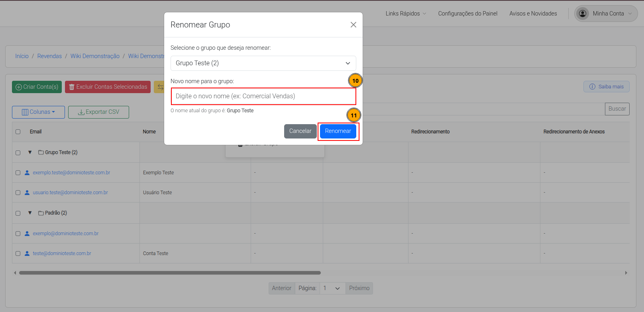Click the Padrão folder icon

pos(41,213)
